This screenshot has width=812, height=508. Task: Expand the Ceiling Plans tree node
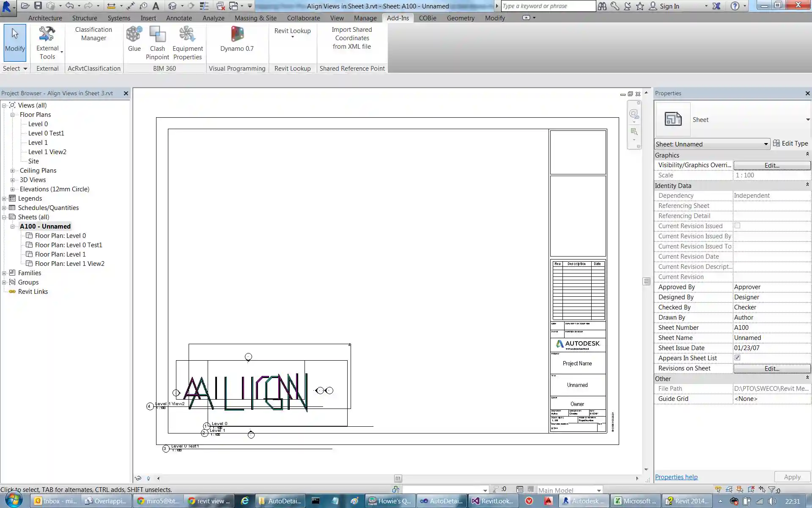12,171
